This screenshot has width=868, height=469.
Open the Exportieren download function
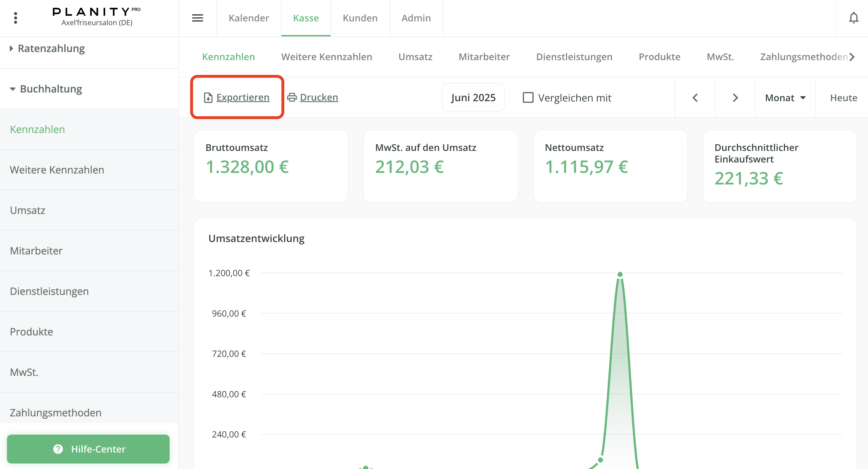coord(242,97)
